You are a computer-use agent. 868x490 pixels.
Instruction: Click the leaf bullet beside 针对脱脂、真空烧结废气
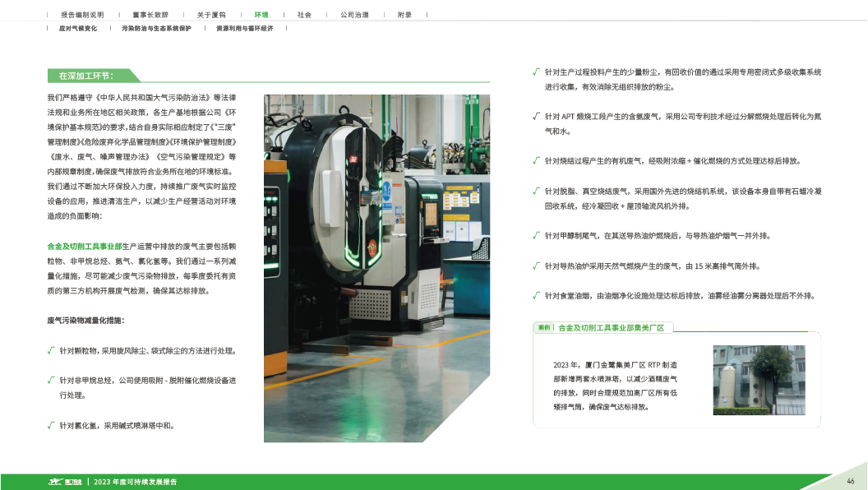pos(536,190)
